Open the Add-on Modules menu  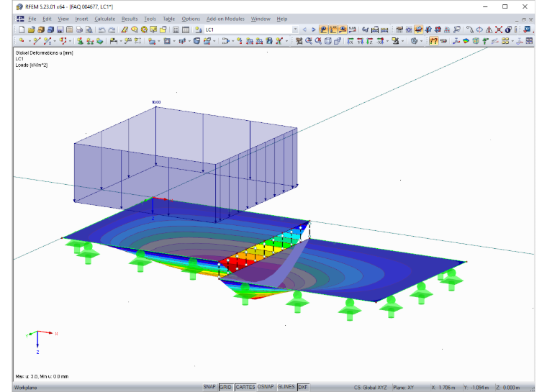225,19
